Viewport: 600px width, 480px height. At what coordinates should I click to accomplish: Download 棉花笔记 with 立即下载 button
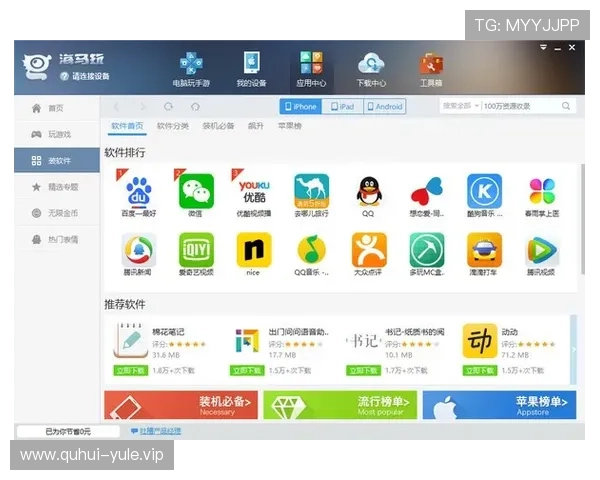coord(130,371)
